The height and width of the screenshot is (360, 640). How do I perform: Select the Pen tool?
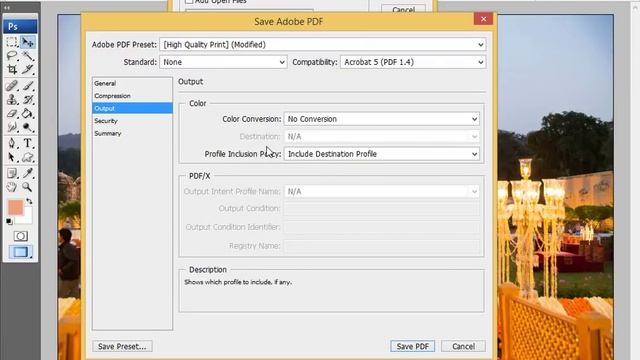pos(12,143)
